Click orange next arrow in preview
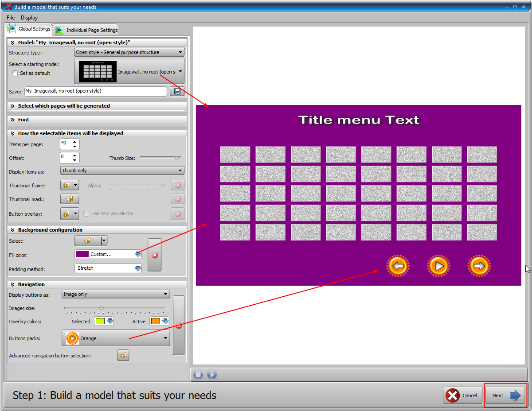 [479, 266]
